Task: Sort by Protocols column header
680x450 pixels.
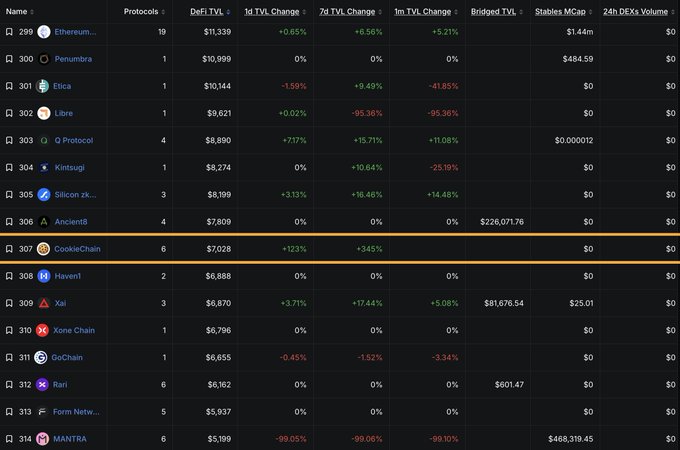Action: tap(144, 11)
